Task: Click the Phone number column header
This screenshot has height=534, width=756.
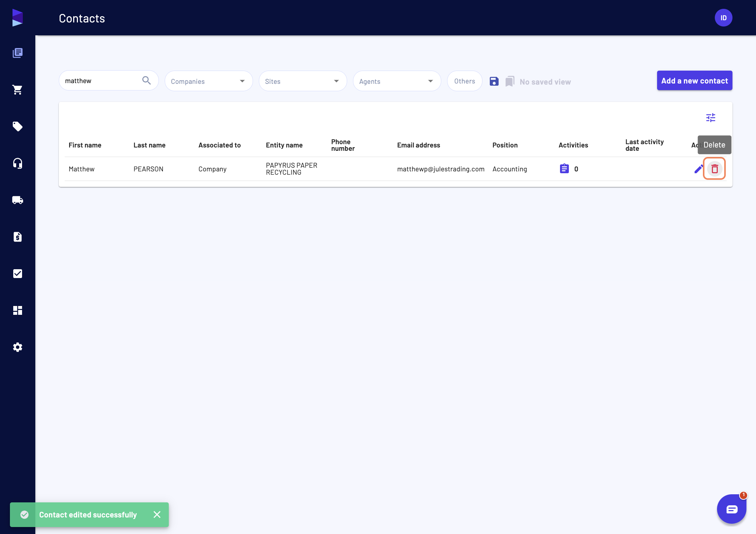Action: point(343,145)
